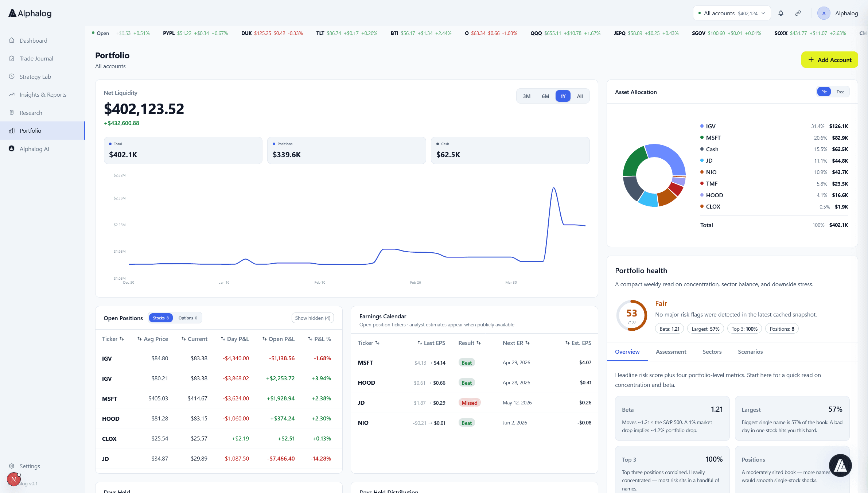
Task: Click the MSFT row in Open Positions
Action: pyautogui.click(x=219, y=399)
